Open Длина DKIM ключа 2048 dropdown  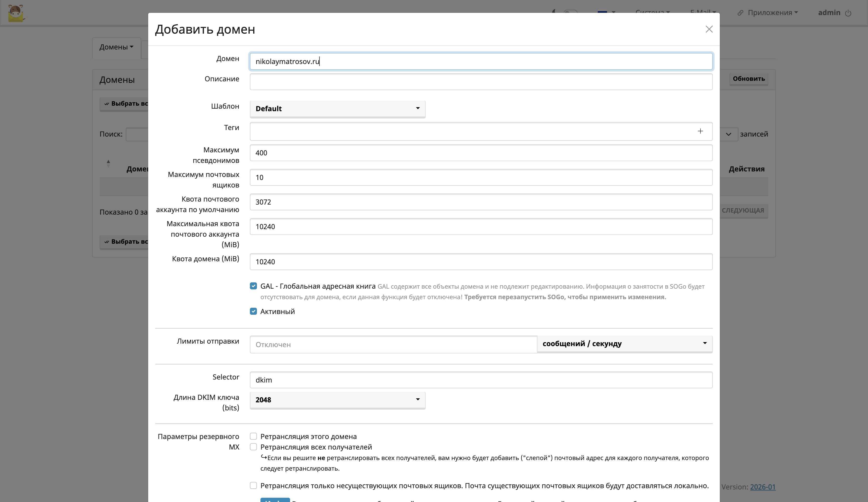pyautogui.click(x=338, y=400)
